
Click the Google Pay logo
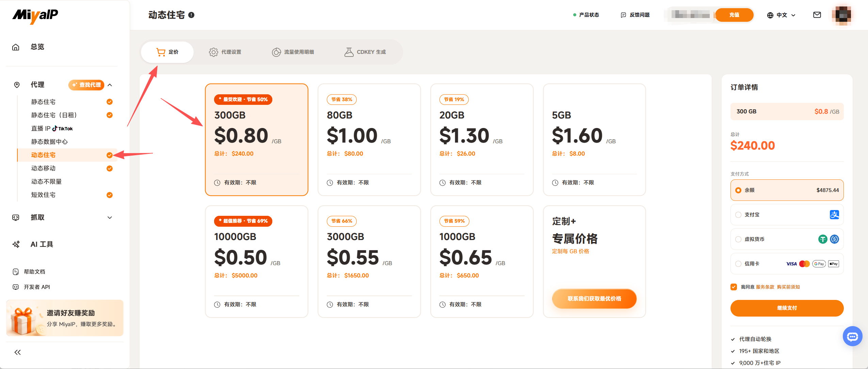pos(819,264)
